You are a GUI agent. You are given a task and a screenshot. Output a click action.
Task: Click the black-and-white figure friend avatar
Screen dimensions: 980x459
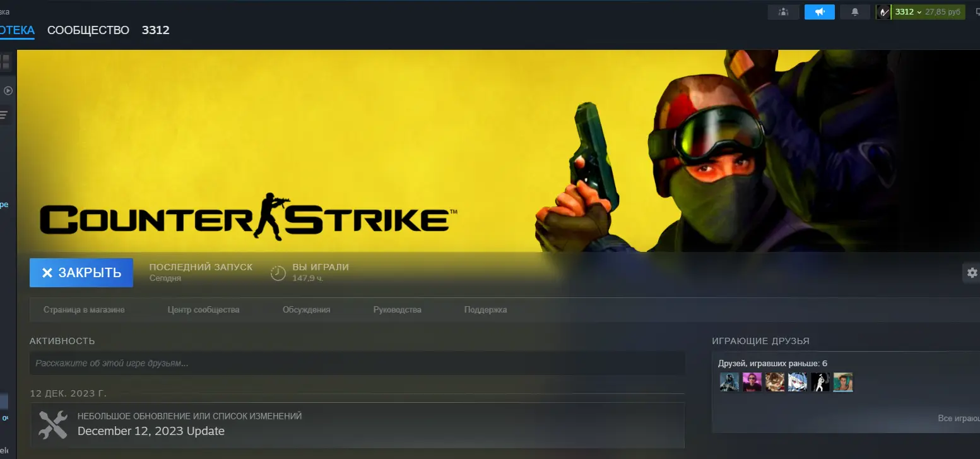[820, 382]
